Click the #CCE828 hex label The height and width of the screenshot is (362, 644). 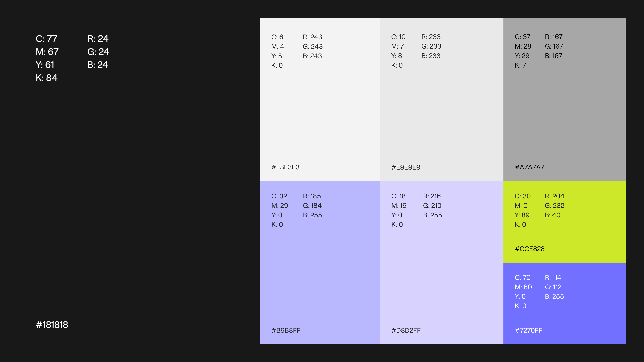pos(530,249)
